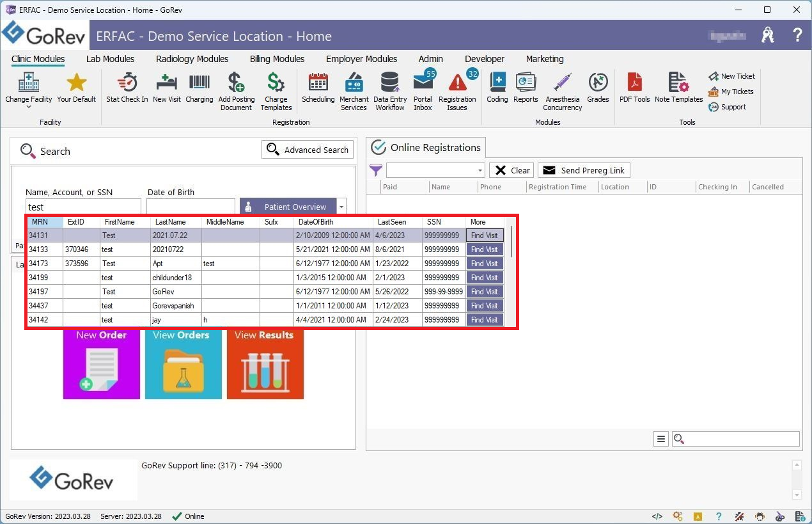
Task: Open the Support tool
Action: coord(728,107)
